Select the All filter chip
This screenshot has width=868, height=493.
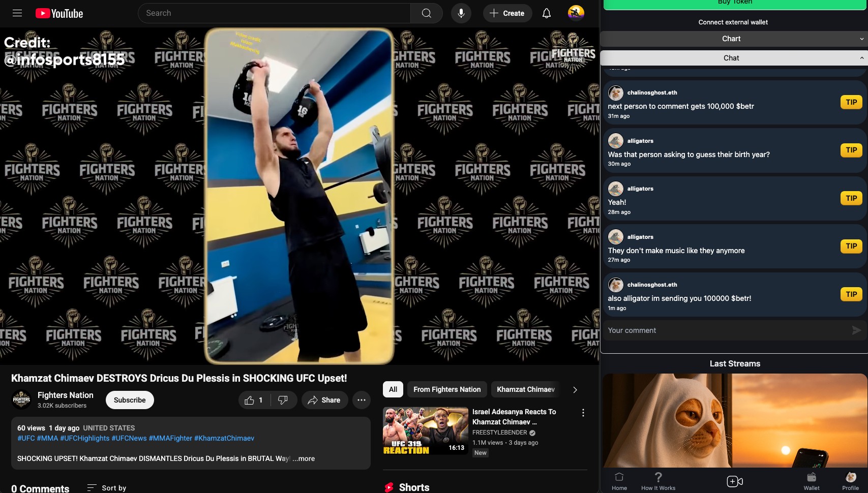pos(393,389)
